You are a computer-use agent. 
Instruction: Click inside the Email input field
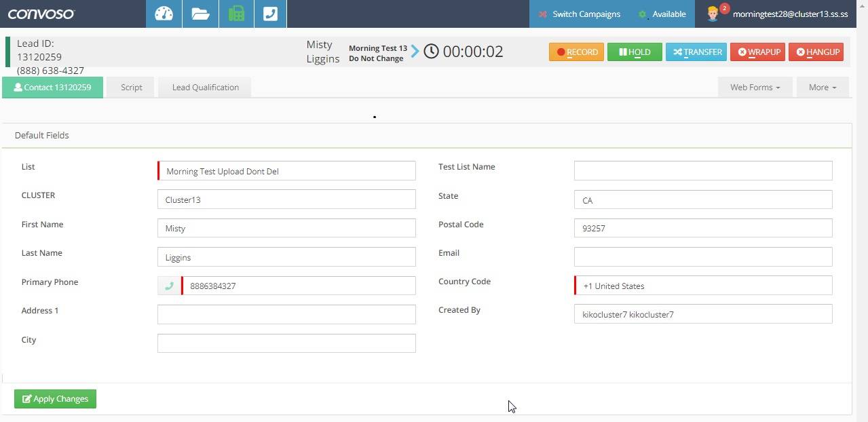pos(702,256)
